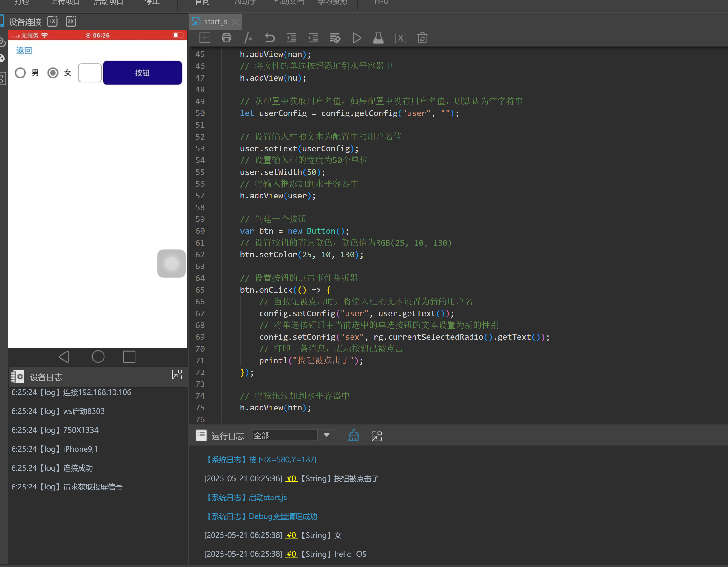Tap the Android back triangle button

click(x=64, y=357)
